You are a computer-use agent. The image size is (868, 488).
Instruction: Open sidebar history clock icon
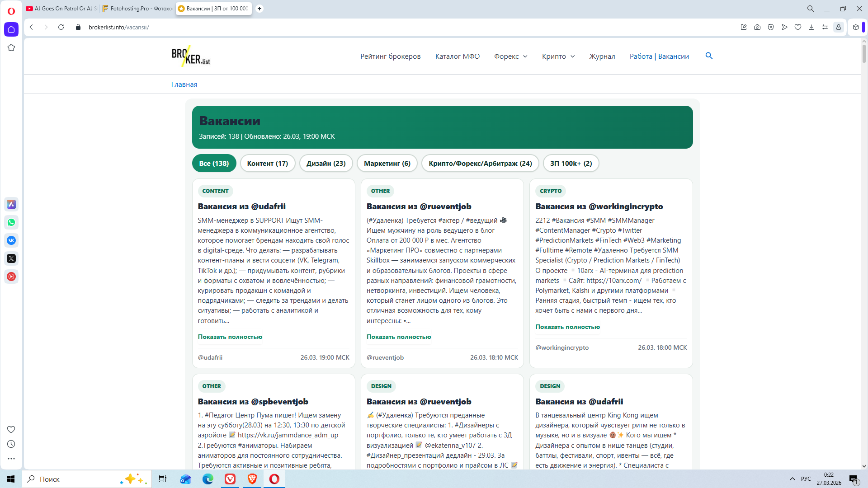(x=11, y=444)
